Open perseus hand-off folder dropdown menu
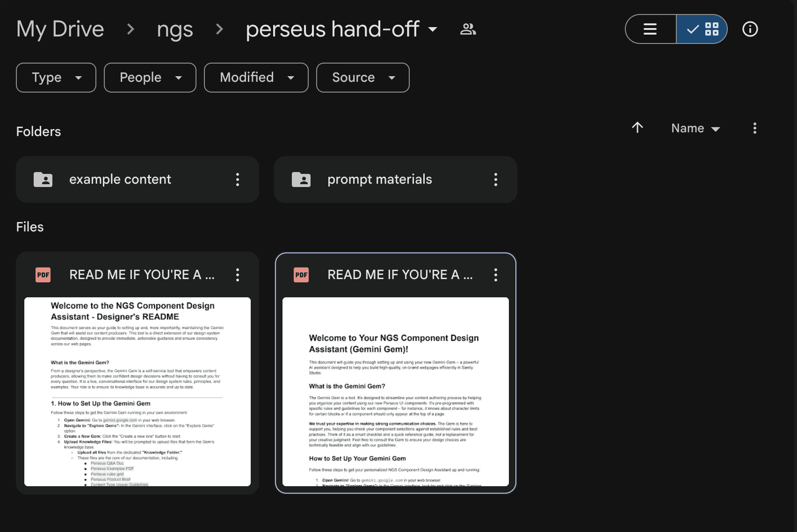This screenshot has height=532, width=797. tap(341, 29)
